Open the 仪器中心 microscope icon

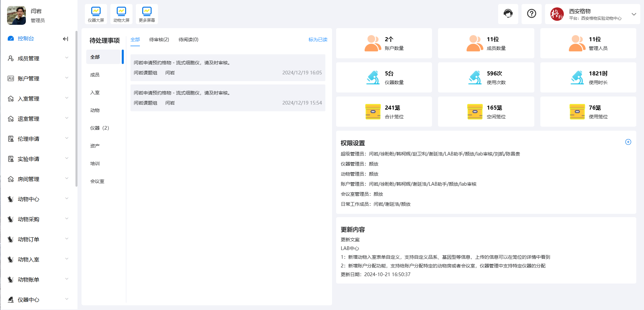[10, 300]
